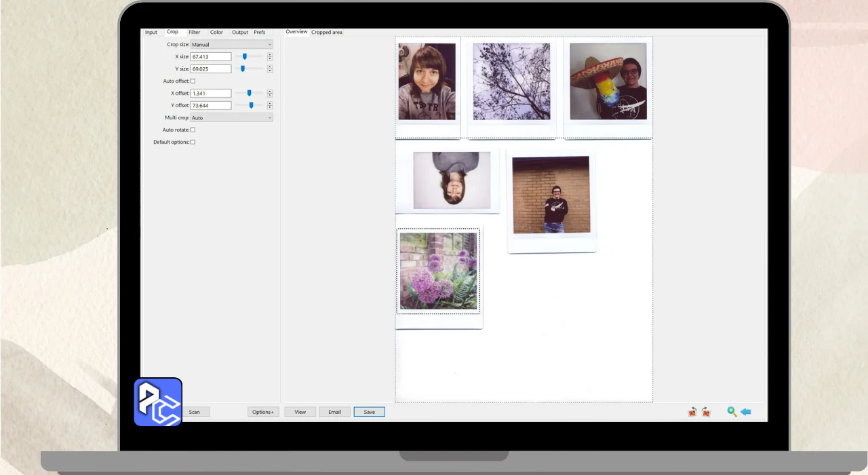The height and width of the screenshot is (475, 868).
Task: Click the rotate right image icon
Action: pyautogui.click(x=706, y=412)
